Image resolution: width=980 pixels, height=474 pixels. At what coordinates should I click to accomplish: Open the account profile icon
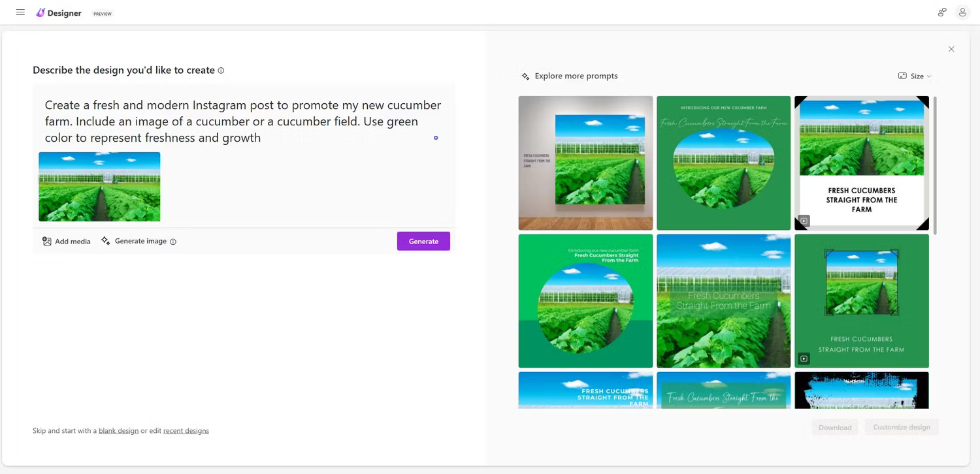(x=962, y=12)
